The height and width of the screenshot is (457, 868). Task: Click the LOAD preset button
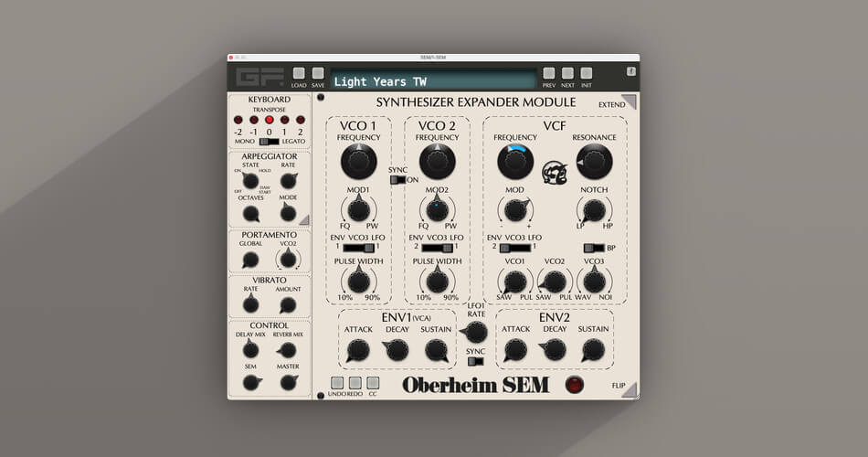tap(299, 73)
